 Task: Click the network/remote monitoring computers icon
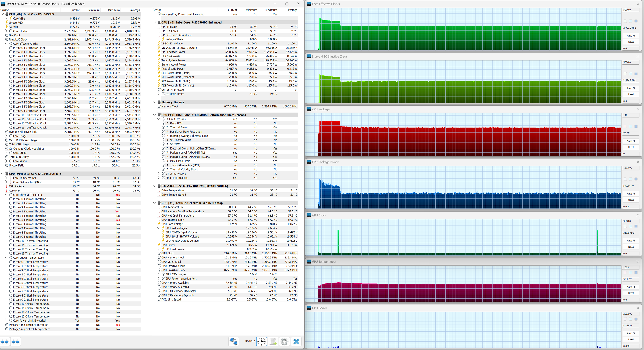click(234, 341)
